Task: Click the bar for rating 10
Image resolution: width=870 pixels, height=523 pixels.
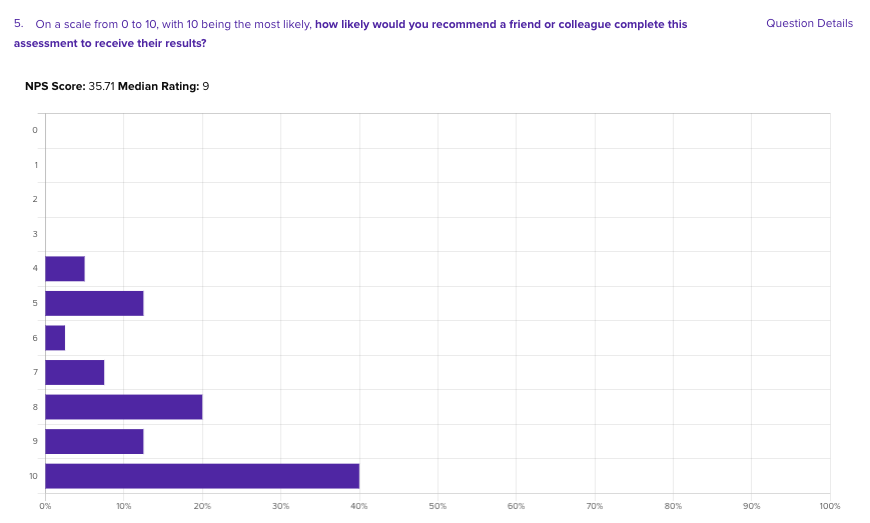Action: (x=202, y=476)
